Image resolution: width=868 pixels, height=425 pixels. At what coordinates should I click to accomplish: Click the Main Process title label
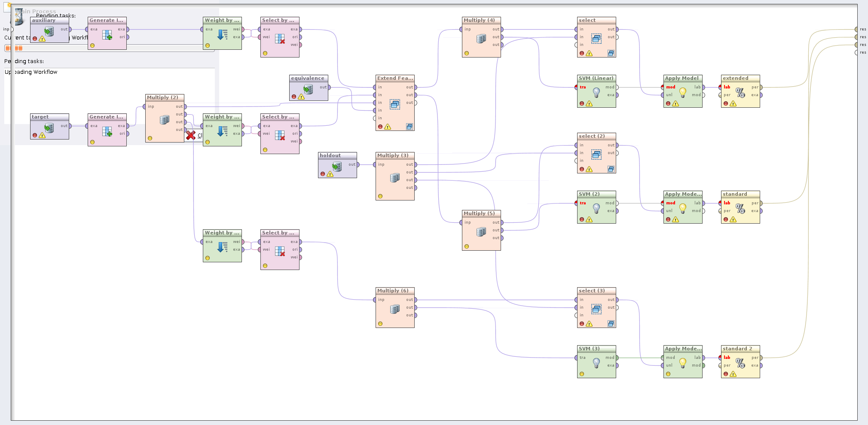click(x=39, y=11)
